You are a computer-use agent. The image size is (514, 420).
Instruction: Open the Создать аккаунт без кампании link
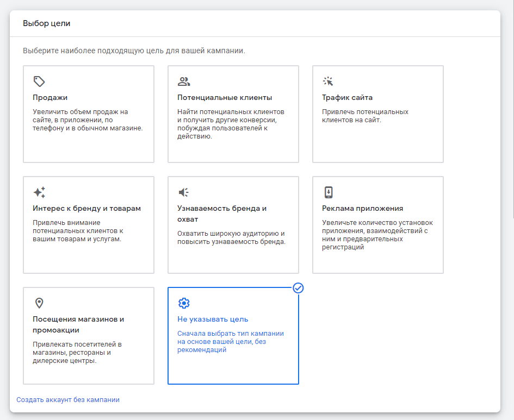coord(68,400)
